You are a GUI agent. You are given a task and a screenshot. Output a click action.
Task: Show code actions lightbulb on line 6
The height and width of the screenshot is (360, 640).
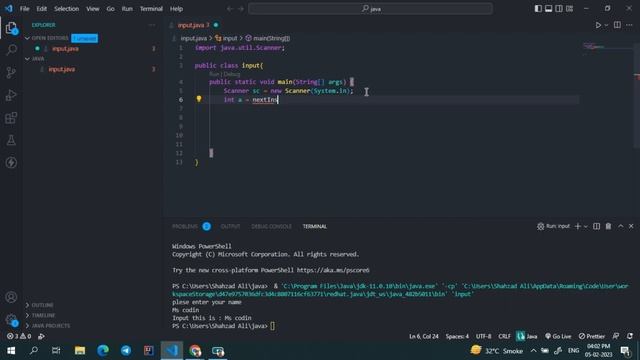[199, 99]
